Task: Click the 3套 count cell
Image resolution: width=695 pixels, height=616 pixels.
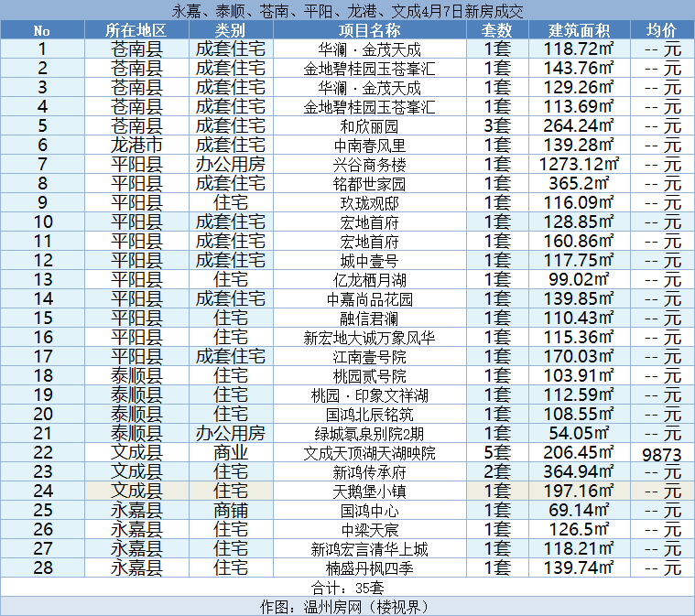Action: pyautogui.click(x=497, y=126)
